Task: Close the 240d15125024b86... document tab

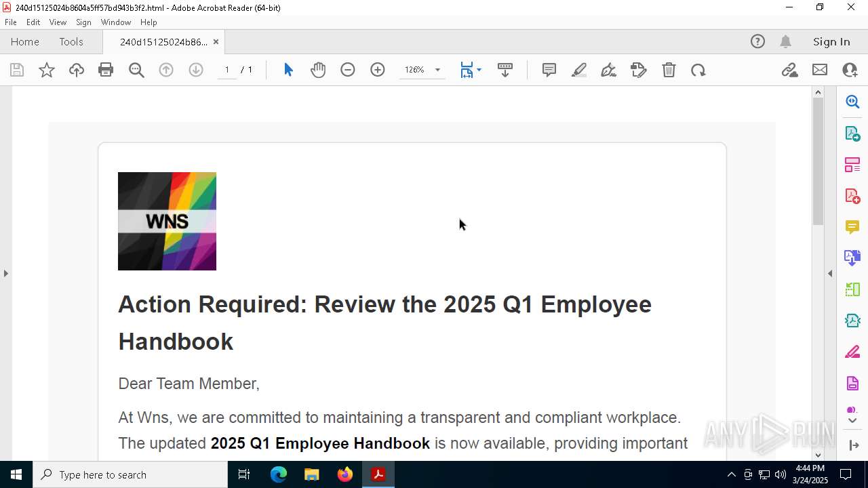Action: (216, 42)
